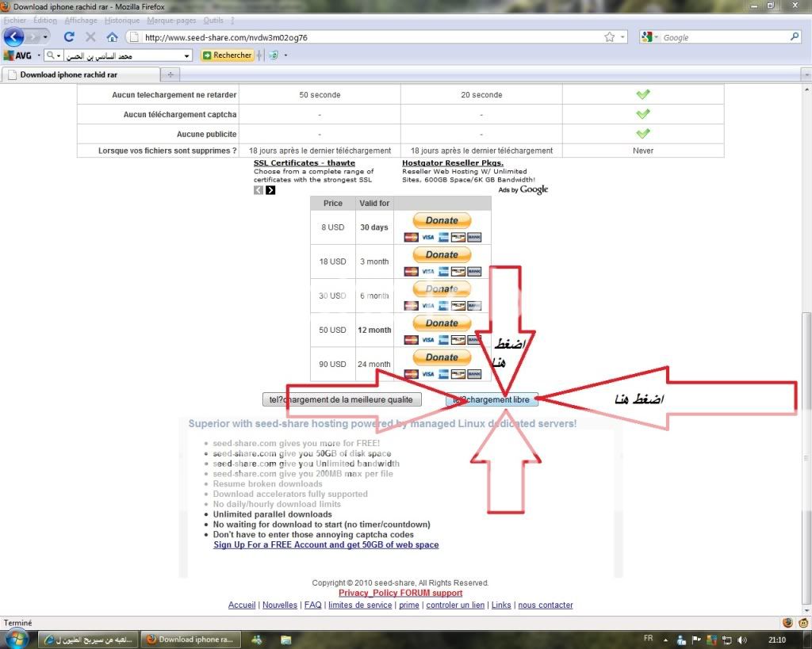Click the browser back arrow button

point(14,37)
